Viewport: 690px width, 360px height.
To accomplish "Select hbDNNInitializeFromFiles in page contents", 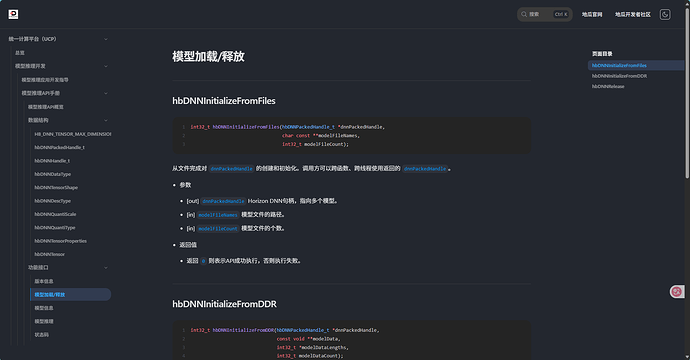I will (x=619, y=66).
